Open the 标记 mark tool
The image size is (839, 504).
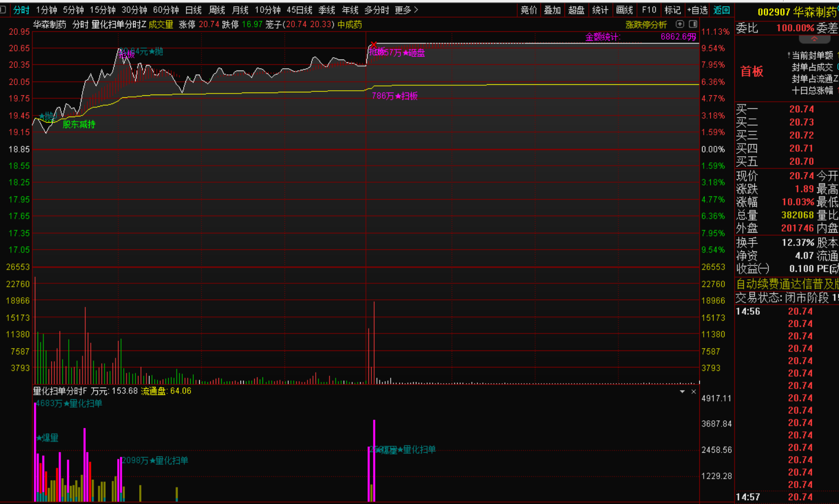pyautogui.click(x=672, y=10)
